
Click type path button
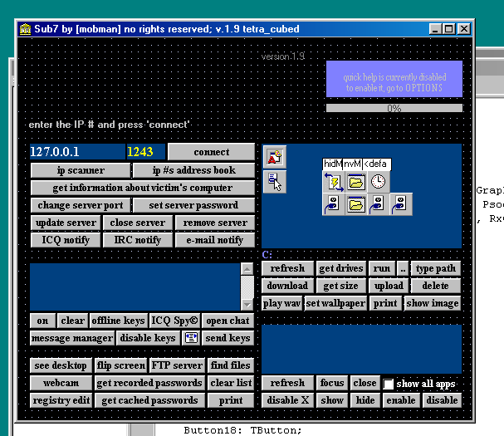[436, 268]
